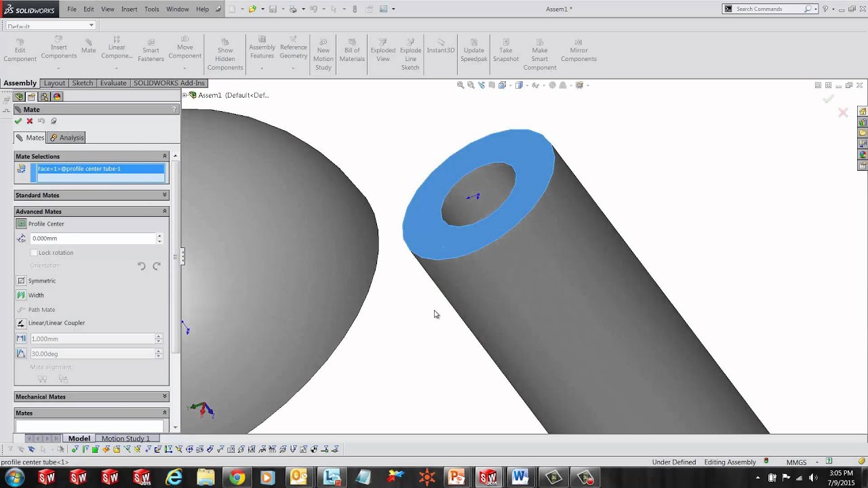This screenshot has width=868, height=488.
Task: Cancel the mate with the red X
Action: 30,121
